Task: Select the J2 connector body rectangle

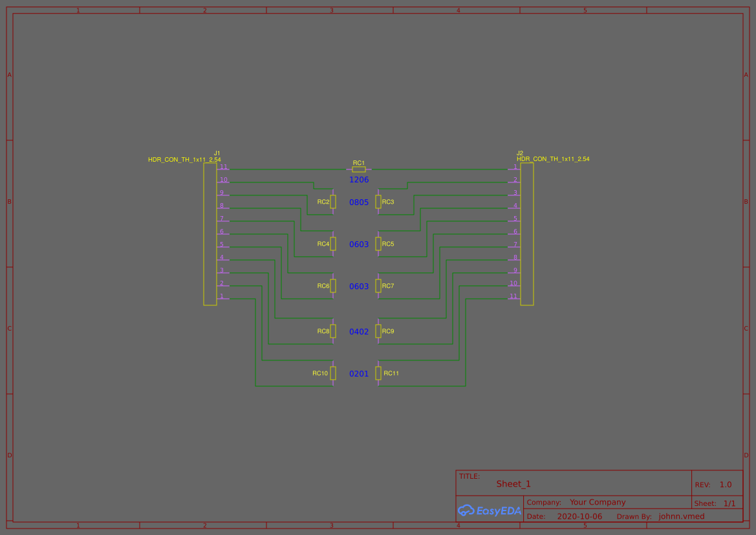Action: [527, 234]
